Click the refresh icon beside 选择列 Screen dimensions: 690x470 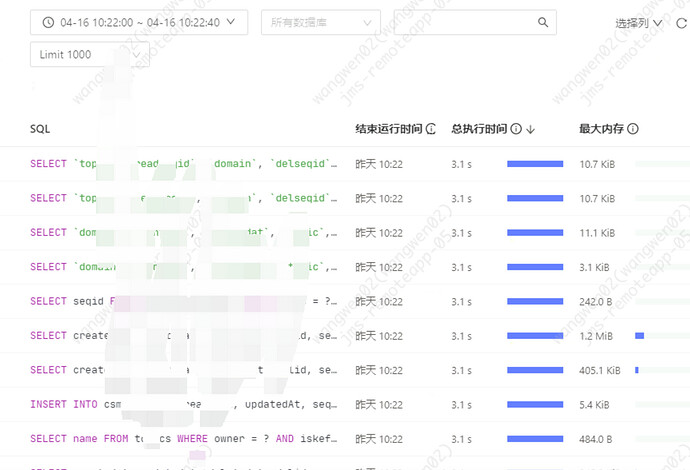[x=682, y=22]
